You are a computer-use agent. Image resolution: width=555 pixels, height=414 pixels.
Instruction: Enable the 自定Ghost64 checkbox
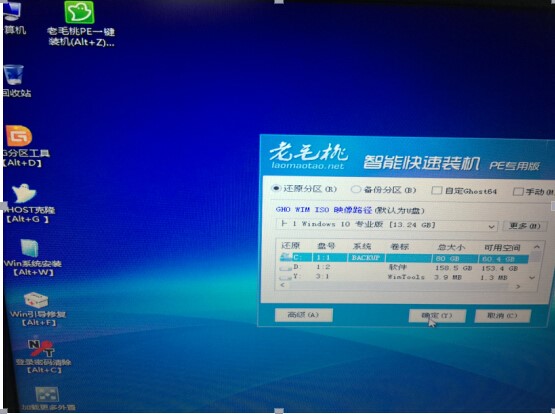pyautogui.click(x=436, y=191)
